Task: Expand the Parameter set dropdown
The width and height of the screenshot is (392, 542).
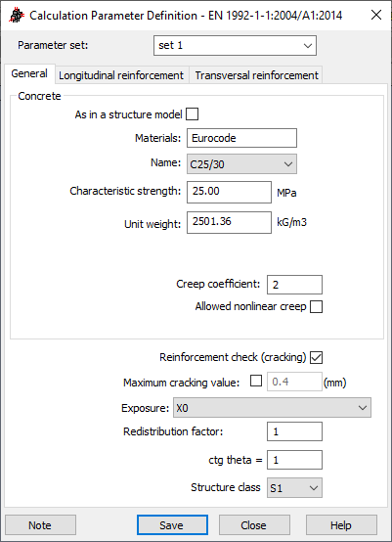Action: tap(235, 45)
